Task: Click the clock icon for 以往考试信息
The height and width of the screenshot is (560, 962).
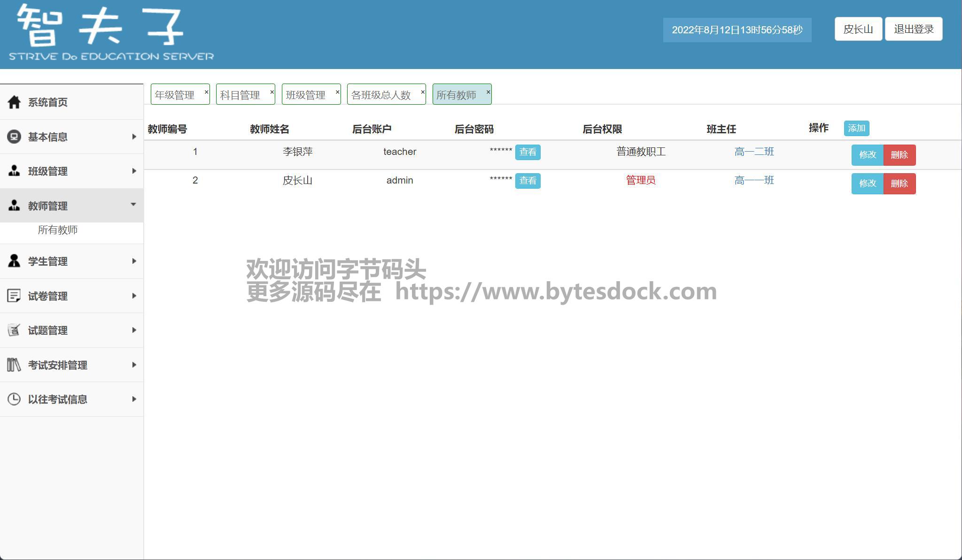Action: click(x=14, y=399)
